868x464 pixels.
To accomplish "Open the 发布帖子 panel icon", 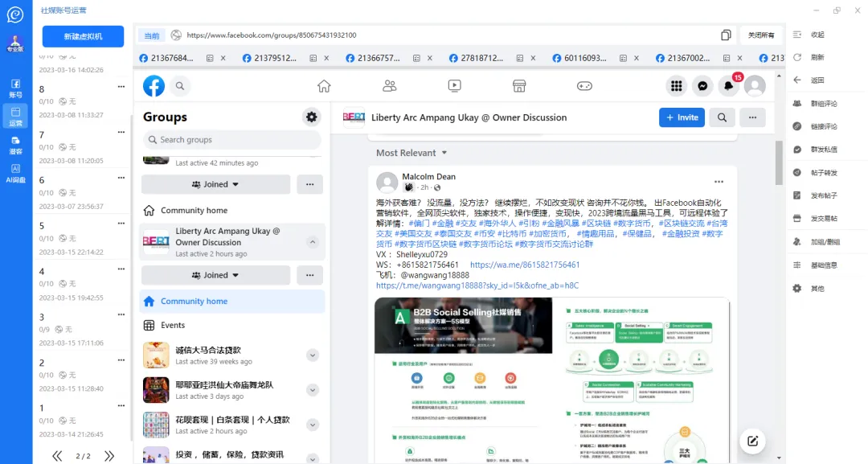I will (797, 195).
